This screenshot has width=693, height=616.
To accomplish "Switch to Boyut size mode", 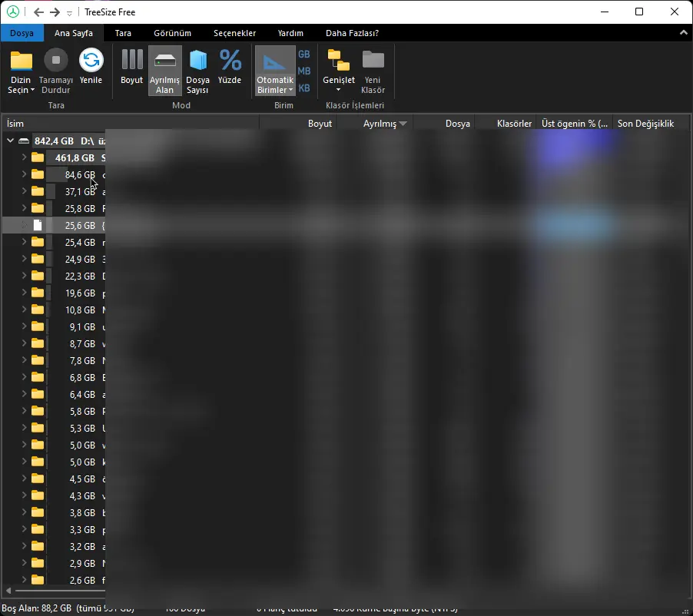I will point(131,66).
